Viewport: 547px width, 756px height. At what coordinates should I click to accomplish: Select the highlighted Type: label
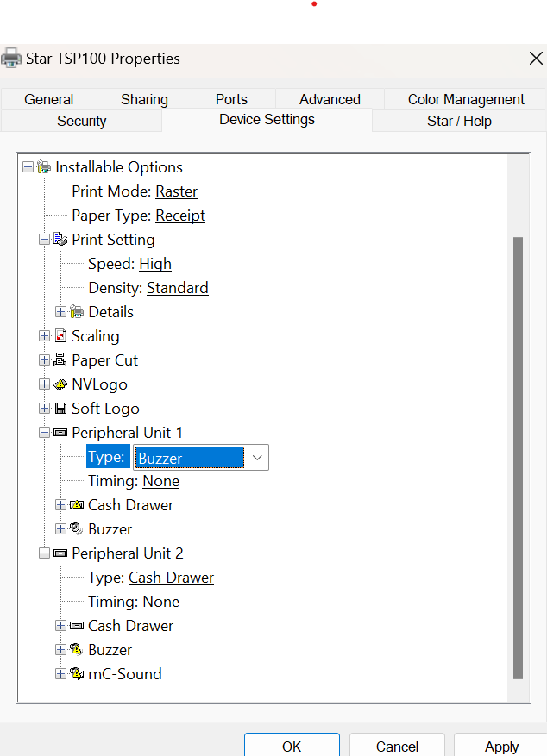pyautogui.click(x=108, y=456)
